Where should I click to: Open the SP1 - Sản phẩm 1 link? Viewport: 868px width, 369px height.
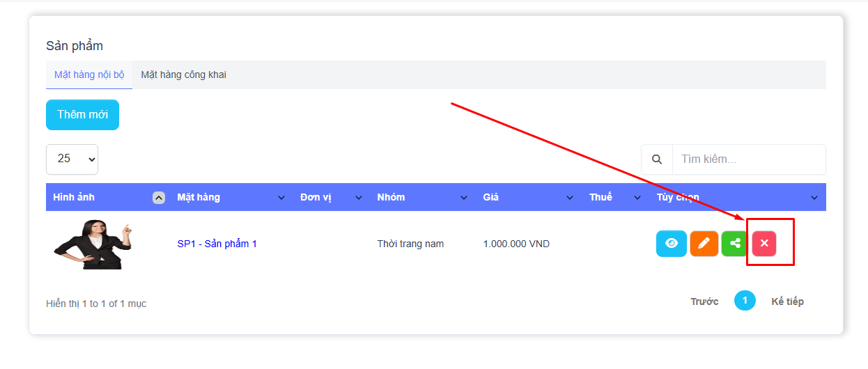[x=217, y=244]
